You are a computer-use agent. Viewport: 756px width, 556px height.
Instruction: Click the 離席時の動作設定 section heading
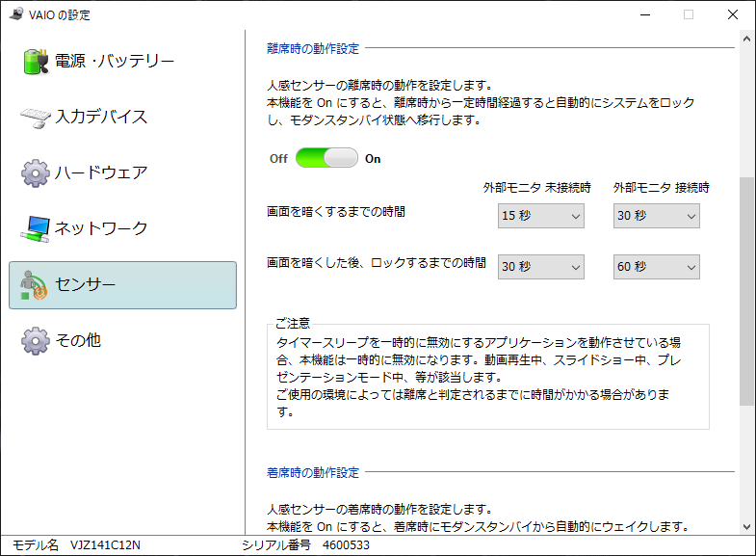pyautogui.click(x=313, y=49)
